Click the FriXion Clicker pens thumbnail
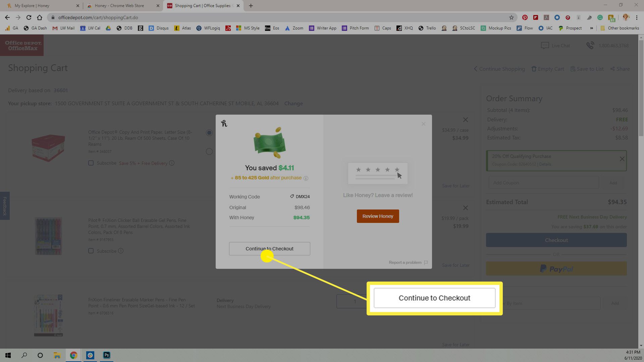The image size is (644, 362). [x=49, y=236]
